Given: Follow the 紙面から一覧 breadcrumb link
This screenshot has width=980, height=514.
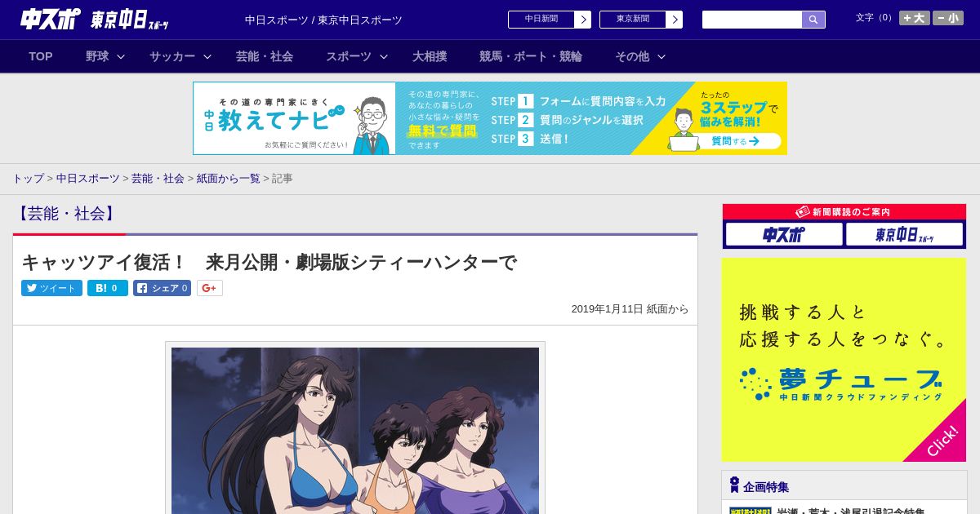Looking at the screenshot, I should pos(228,178).
